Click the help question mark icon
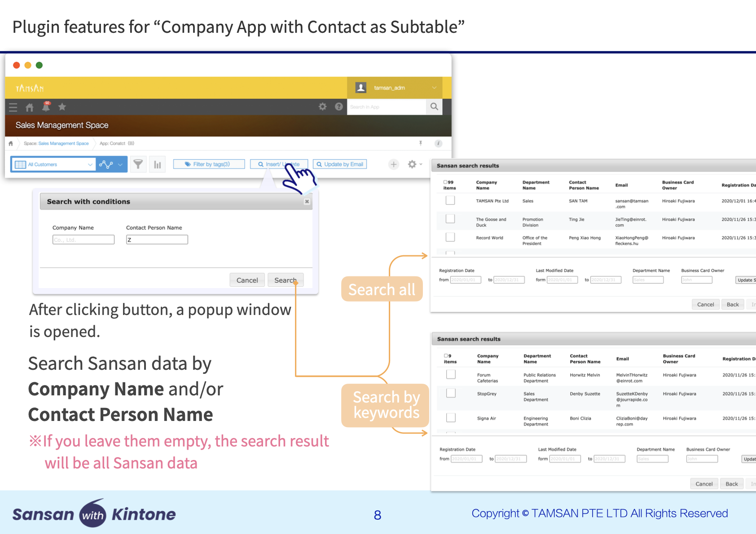The image size is (756, 534). [x=339, y=106]
